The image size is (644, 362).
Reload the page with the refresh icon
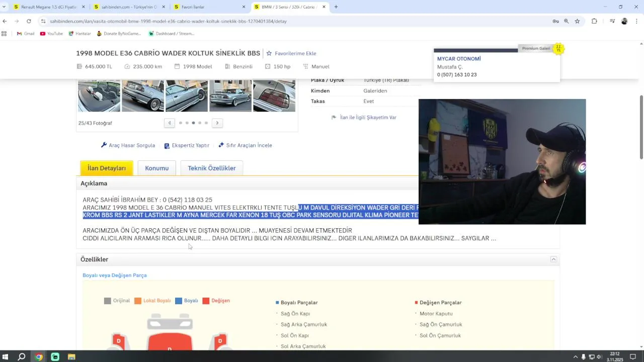[x=29, y=21]
